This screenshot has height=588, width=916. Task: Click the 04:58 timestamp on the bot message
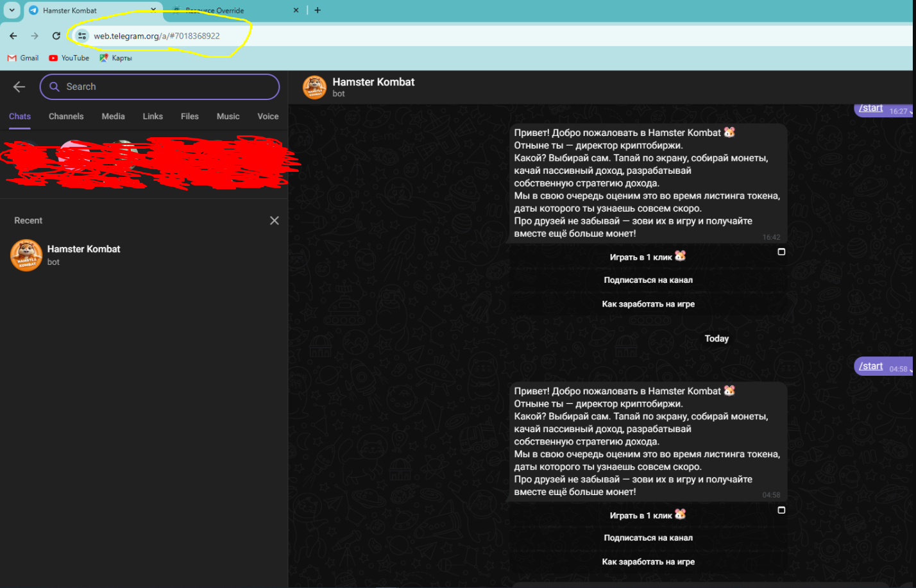click(x=771, y=495)
